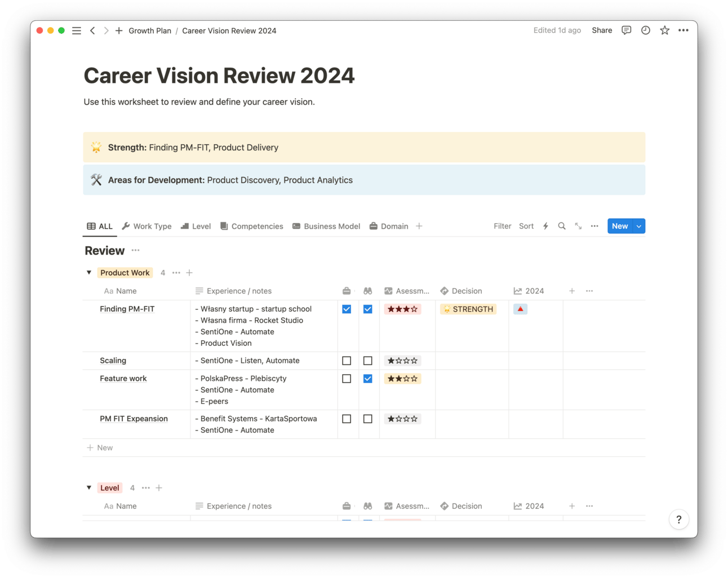The width and height of the screenshot is (728, 578).
Task: Switch to the Competencies view tab
Action: pyautogui.click(x=251, y=226)
